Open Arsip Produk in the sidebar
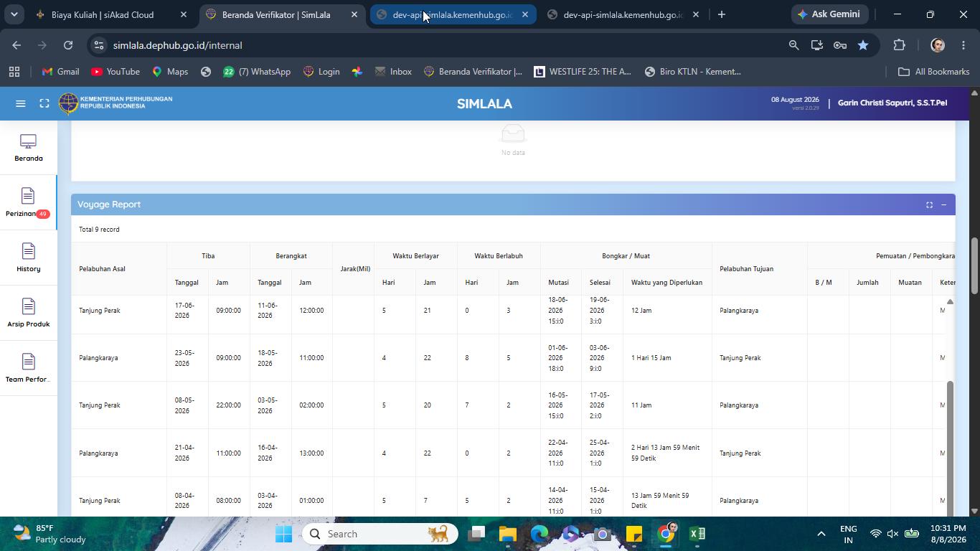 tap(29, 313)
